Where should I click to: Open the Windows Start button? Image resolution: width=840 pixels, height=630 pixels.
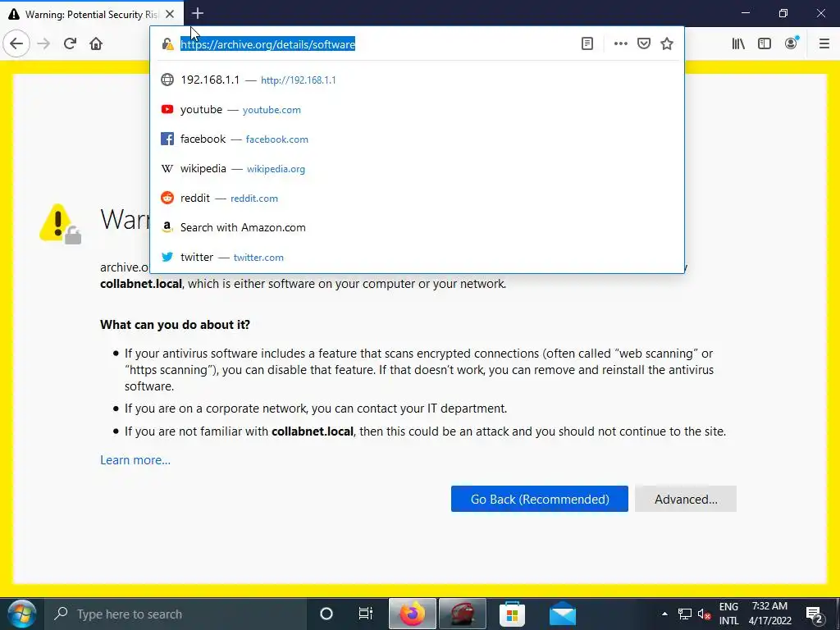point(21,614)
